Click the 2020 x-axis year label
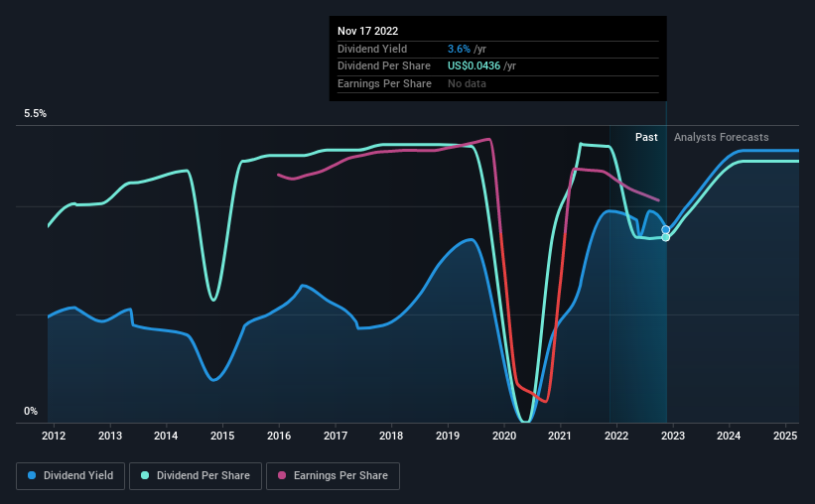Viewport: 815px width, 504px height. 503,436
